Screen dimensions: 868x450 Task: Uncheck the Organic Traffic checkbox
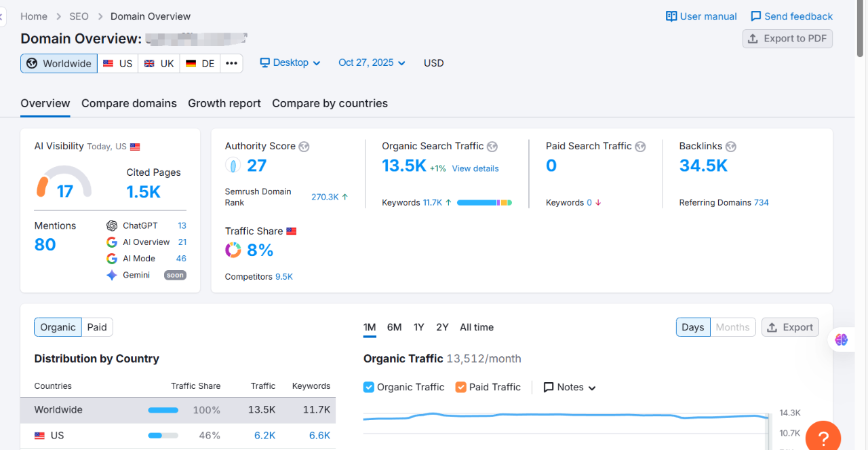click(x=369, y=387)
